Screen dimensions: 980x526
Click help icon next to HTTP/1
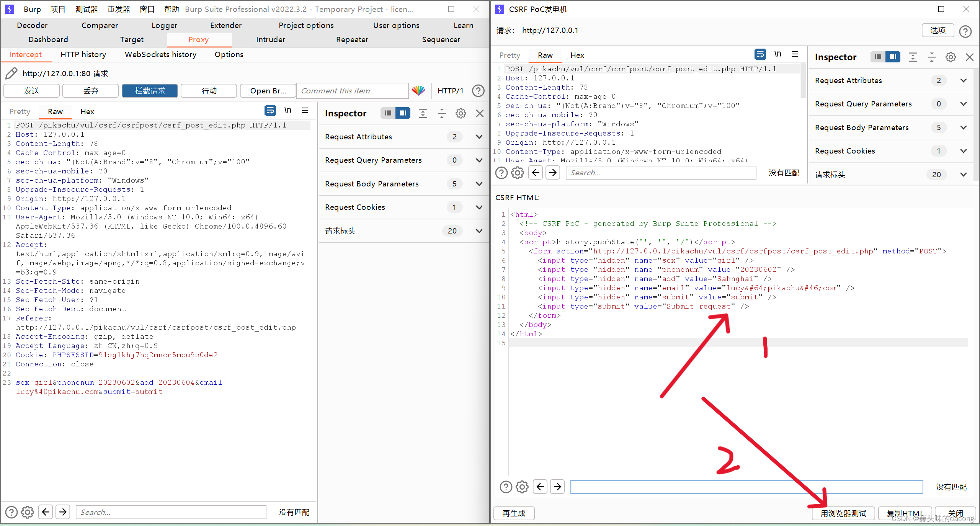pos(478,91)
